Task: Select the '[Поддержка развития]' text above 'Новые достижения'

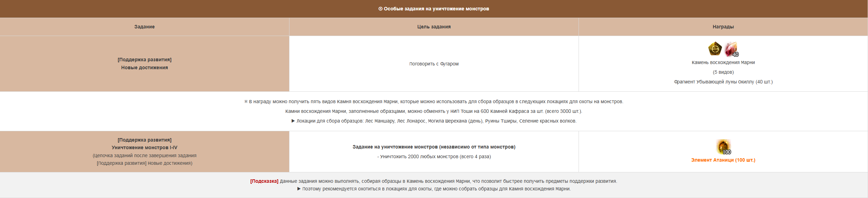Action: point(145,60)
